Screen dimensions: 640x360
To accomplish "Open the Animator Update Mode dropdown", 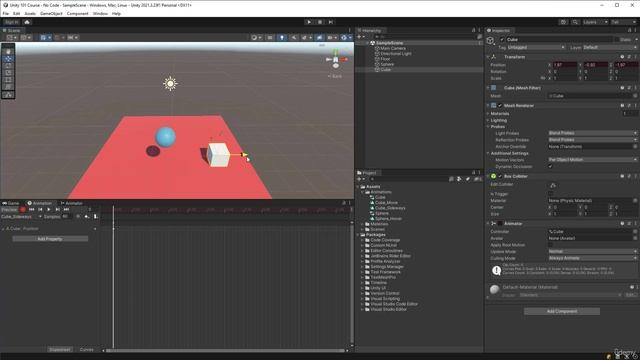I will coord(592,251).
